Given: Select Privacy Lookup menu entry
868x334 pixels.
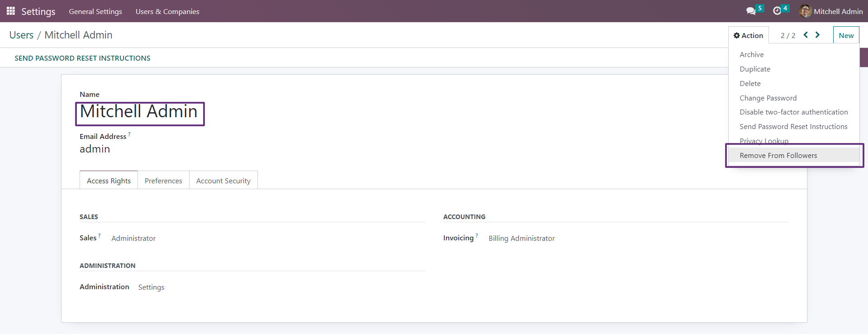Looking at the screenshot, I should 794,141.
